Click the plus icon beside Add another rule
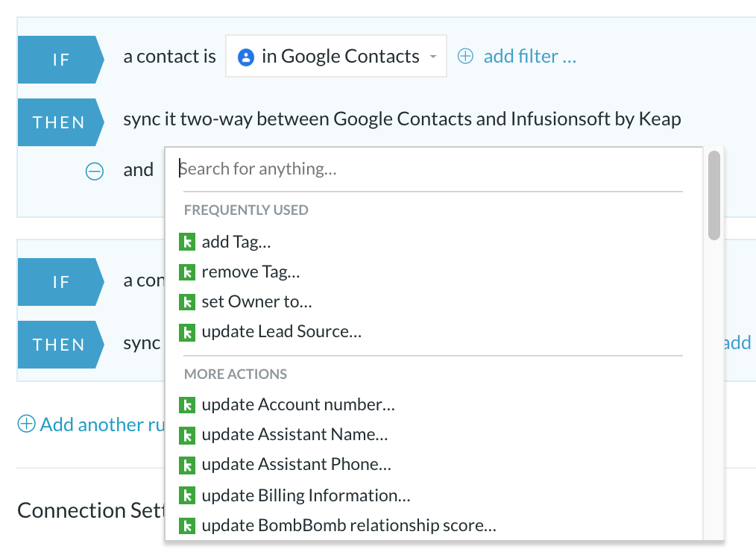756x558 pixels. pyautogui.click(x=26, y=424)
